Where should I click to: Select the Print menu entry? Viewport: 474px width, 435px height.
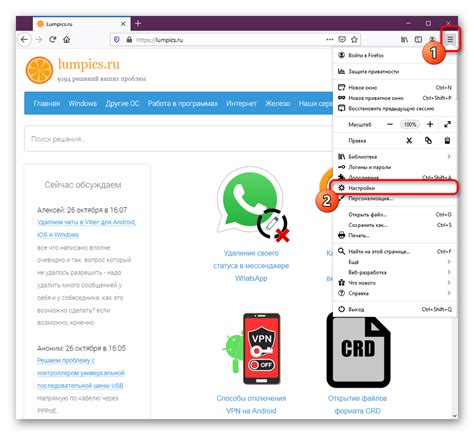point(395,235)
